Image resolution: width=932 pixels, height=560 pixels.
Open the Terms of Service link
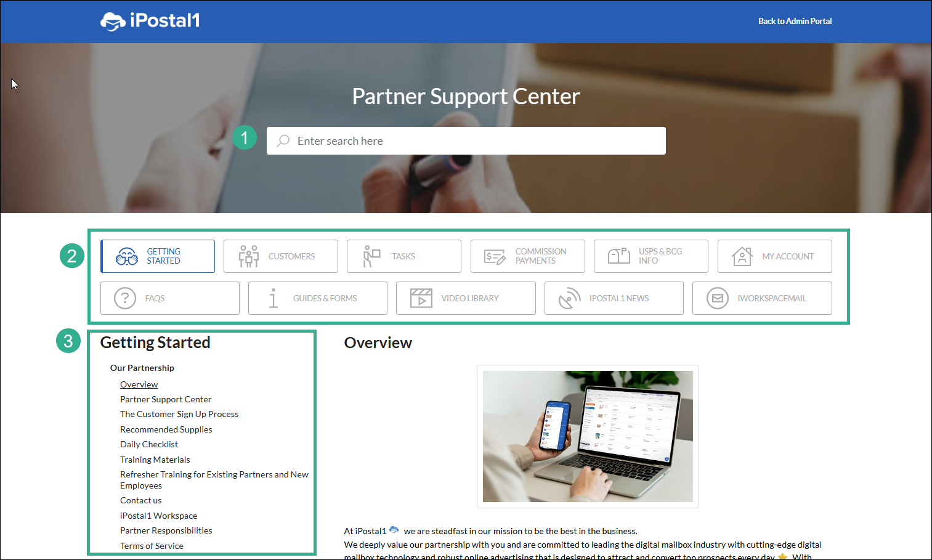(152, 546)
